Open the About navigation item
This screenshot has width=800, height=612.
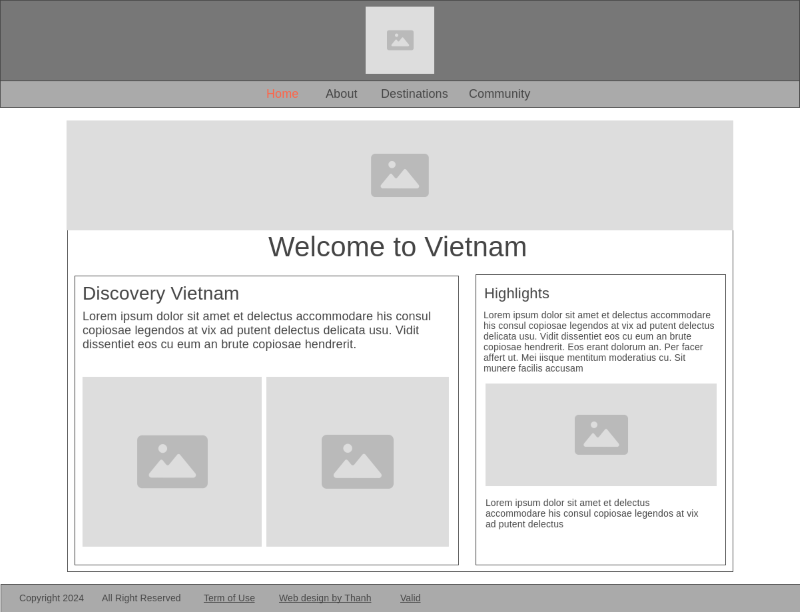coord(341,93)
